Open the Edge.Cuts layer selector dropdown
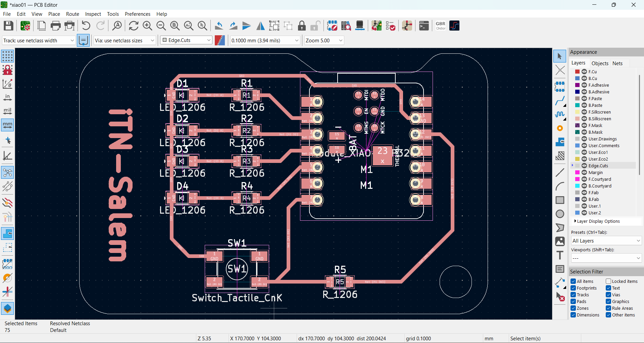The image size is (644, 343). 186,40
